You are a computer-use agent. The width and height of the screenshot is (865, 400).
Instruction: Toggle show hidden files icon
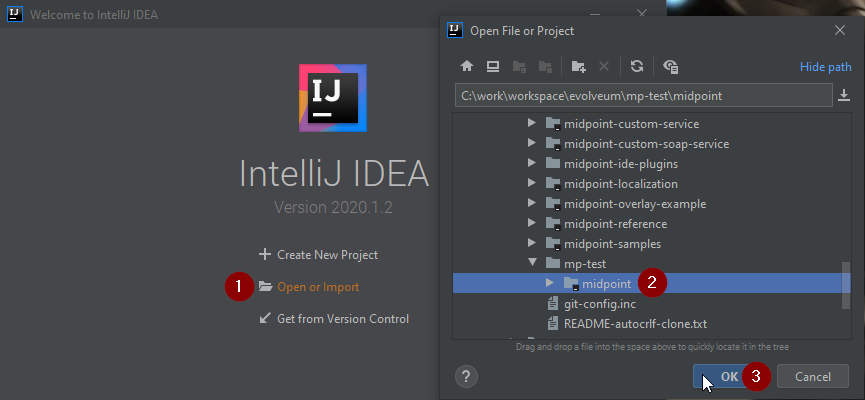(x=670, y=67)
